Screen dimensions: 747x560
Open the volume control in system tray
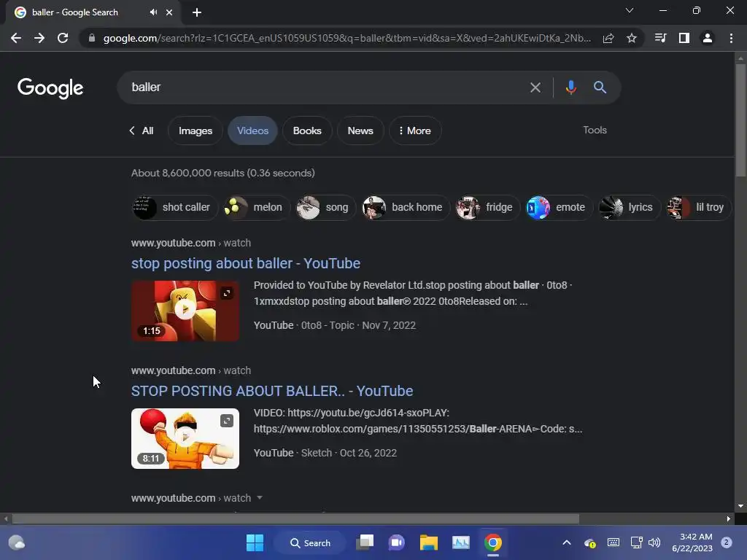[654, 542]
